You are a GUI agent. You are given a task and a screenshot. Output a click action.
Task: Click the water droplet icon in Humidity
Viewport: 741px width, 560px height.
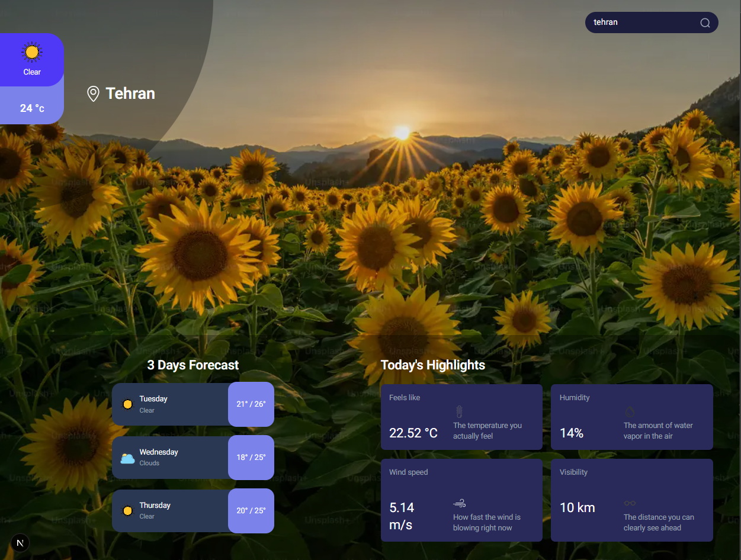[x=630, y=412]
